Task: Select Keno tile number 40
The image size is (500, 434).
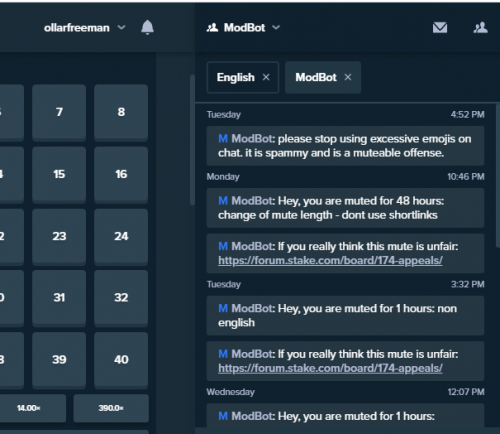Action: pos(121,360)
